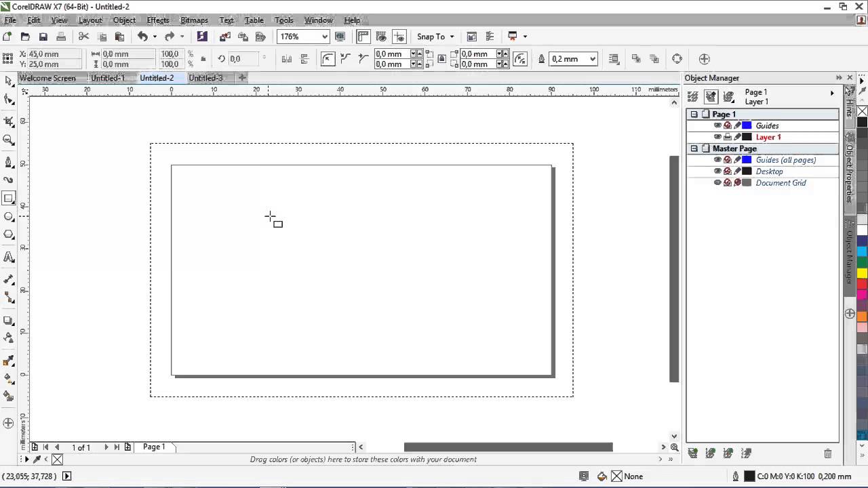This screenshot has height=488, width=868.
Task: Open the zoom level 176% dropdown
Action: [x=325, y=37]
